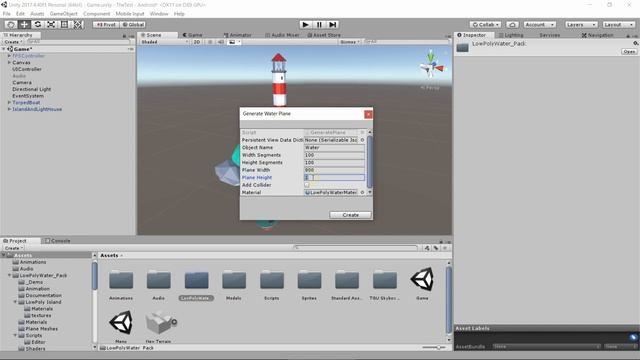Switch to the Lighting tab
The height and width of the screenshot is (360, 640).
tap(511, 35)
